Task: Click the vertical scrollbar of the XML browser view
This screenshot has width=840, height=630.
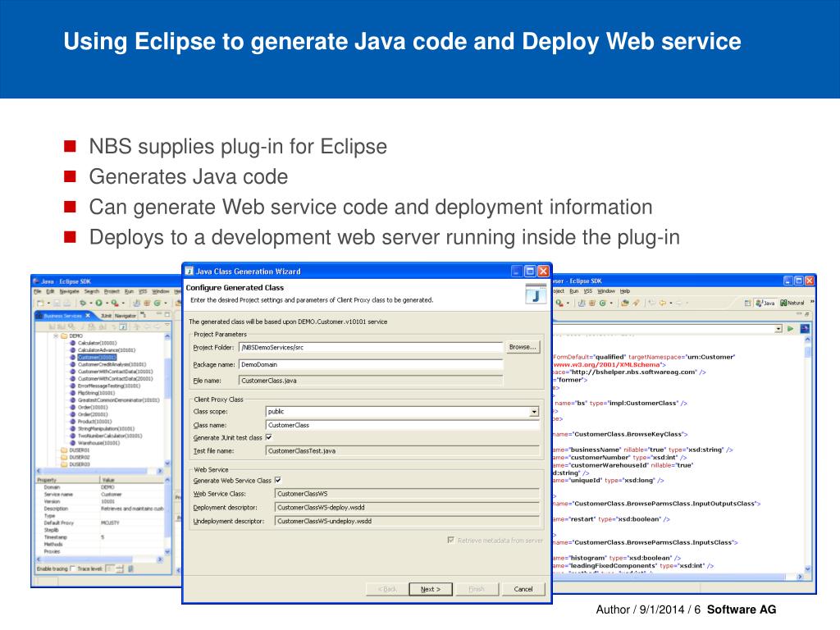Action: coord(807,454)
